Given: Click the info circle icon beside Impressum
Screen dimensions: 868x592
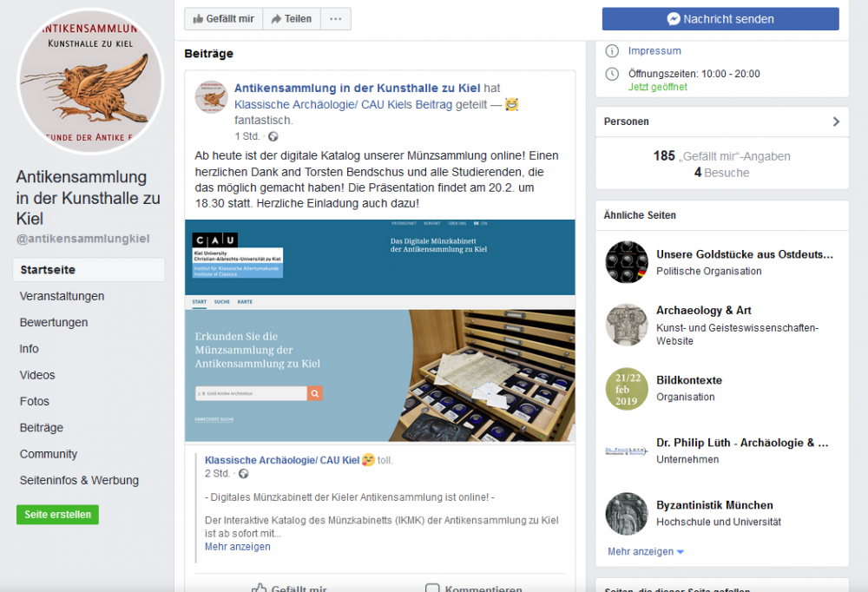Looking at the screenshot, I should (x=612, y=51).
